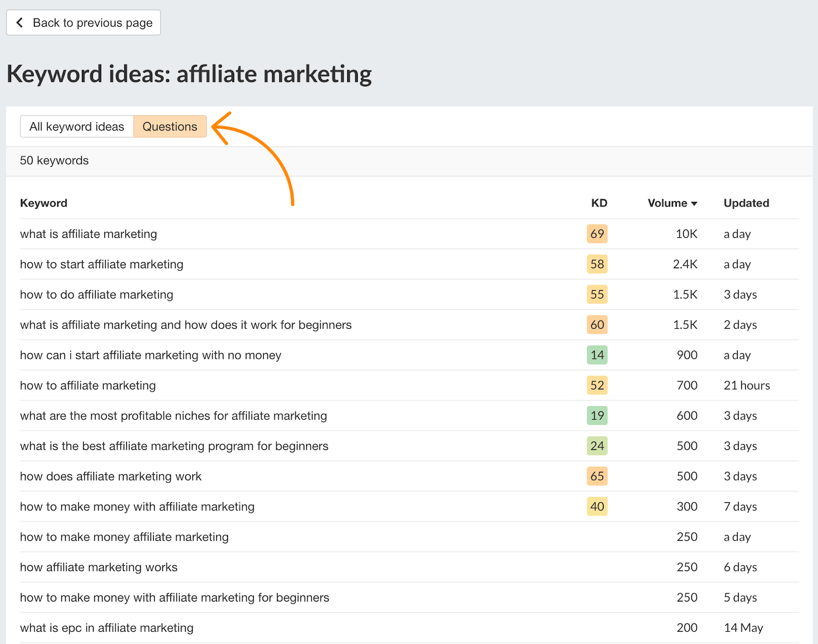This screenshot has width=818, height=644.
Task: Sort results by the Updated column
Action: point(746,203)
